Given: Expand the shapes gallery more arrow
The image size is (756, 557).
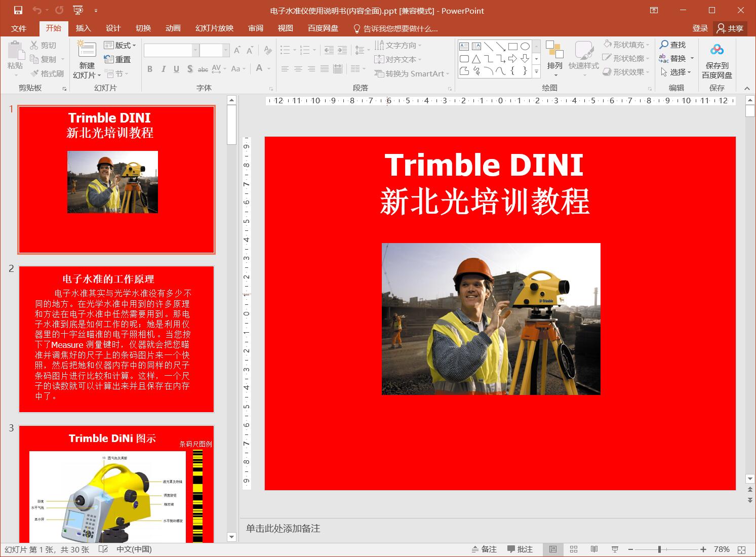Looking at the screenshot, I should [x=537, y=72].
